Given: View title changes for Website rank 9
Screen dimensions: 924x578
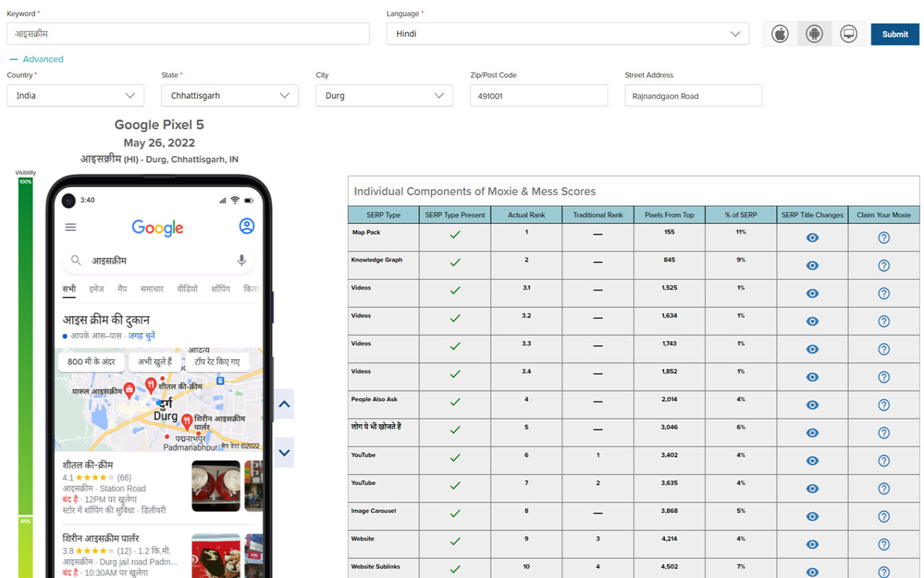Looking at the screenshot, I should 812,545.
